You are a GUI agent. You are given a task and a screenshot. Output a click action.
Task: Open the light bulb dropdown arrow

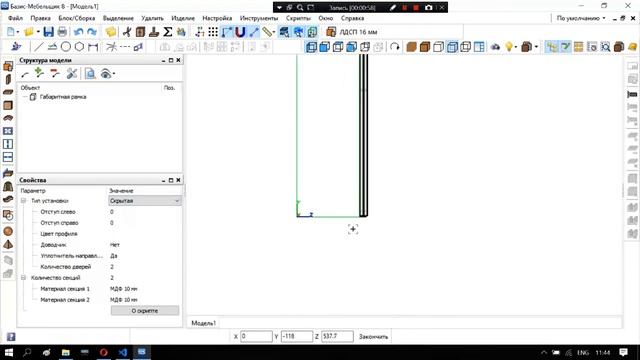coord(516,47)
